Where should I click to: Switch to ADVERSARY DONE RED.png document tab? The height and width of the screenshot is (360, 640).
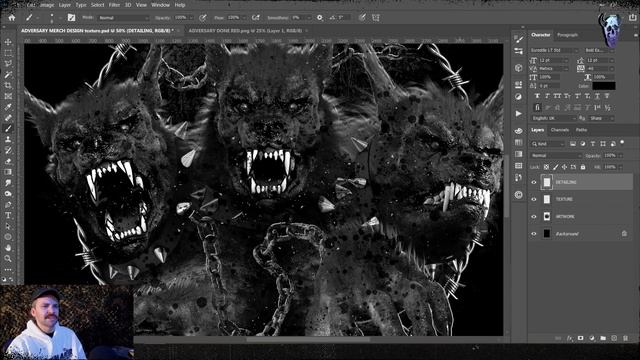[245, 31]
